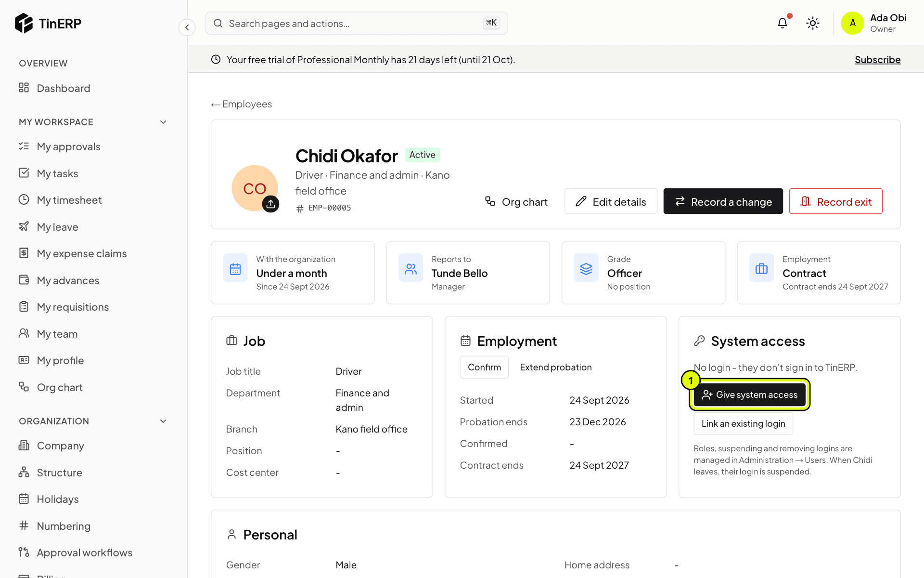Click the Grade Officer summary card
The height and width of the screenshot is (578, 924).
[643, 273]
